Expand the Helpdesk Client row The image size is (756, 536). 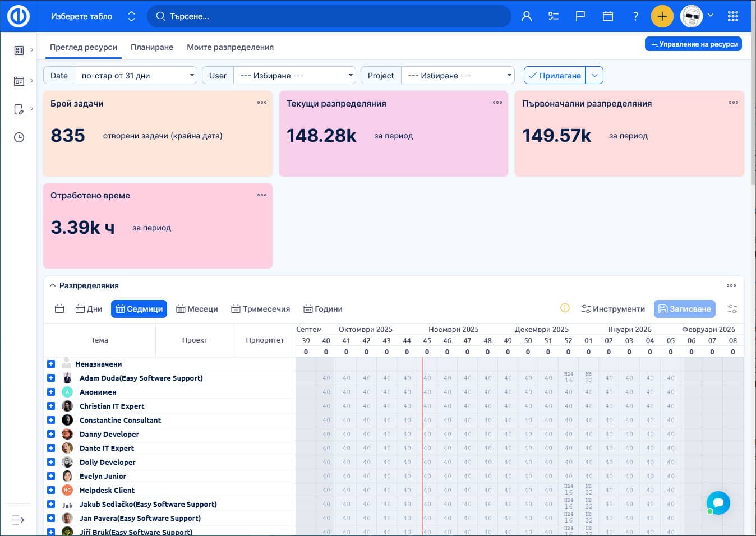coord(51,490)
